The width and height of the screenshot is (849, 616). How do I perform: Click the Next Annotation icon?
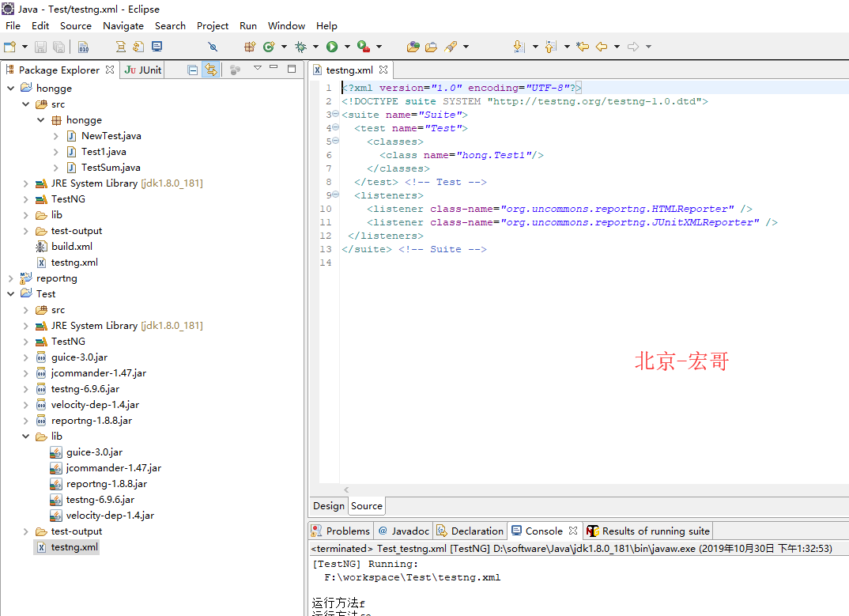point(519,47)
